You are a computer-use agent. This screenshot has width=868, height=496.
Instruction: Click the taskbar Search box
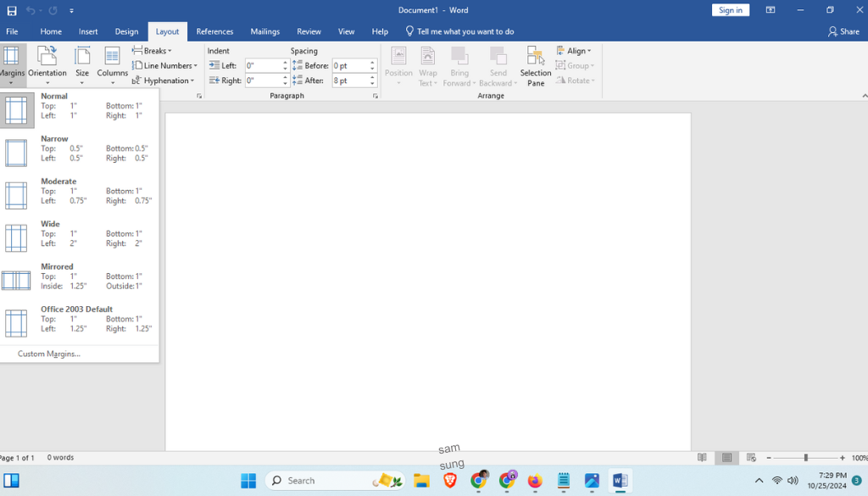point(336,481)
